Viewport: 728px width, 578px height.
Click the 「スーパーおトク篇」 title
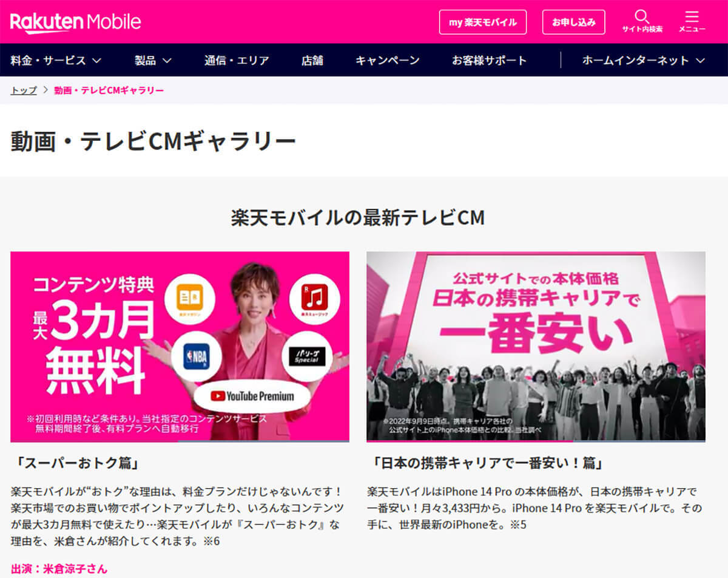coord(76,464)
